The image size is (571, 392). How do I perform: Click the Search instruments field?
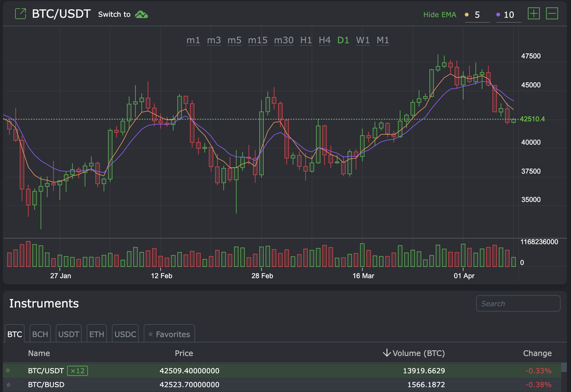point(518,304)
